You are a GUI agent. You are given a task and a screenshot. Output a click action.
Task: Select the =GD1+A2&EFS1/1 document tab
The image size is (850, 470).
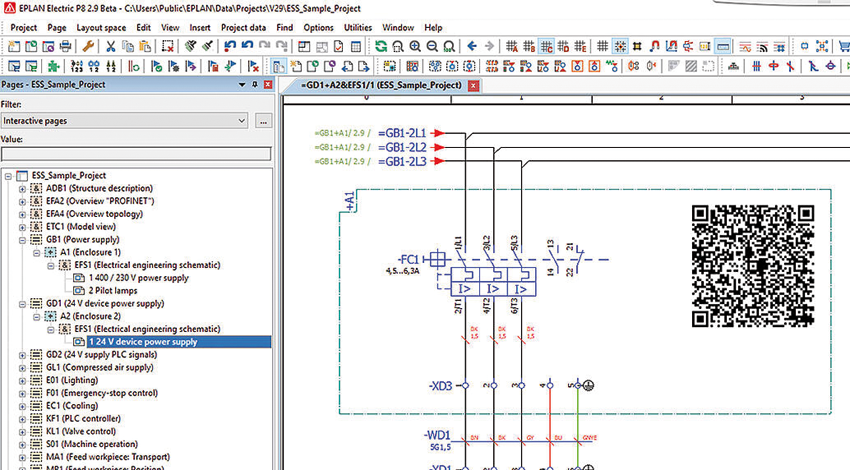click(x=382, y=85)
